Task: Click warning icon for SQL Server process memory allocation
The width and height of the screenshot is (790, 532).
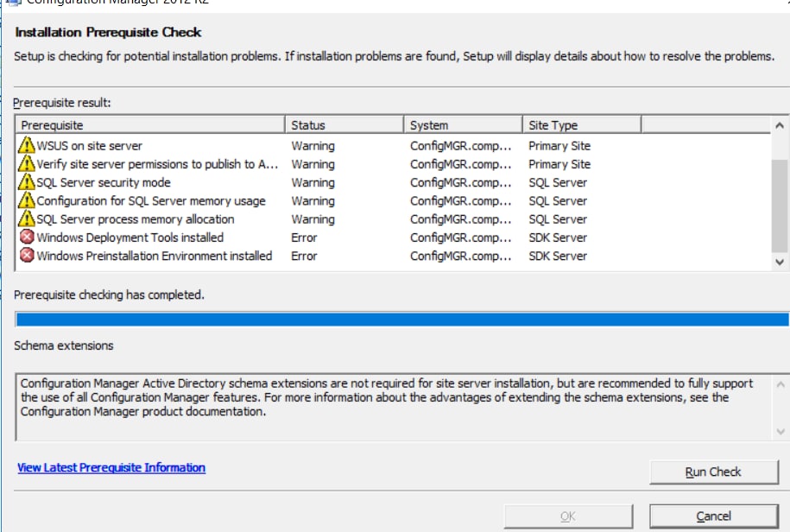Action: click(26, 218)
